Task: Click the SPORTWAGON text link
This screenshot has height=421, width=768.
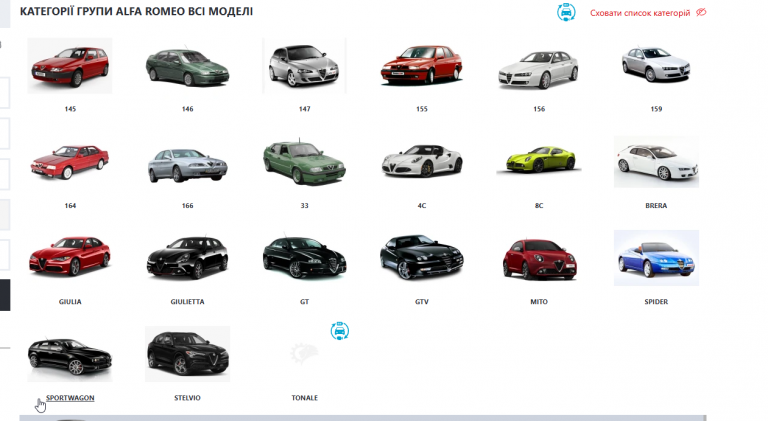Action: 70,398
